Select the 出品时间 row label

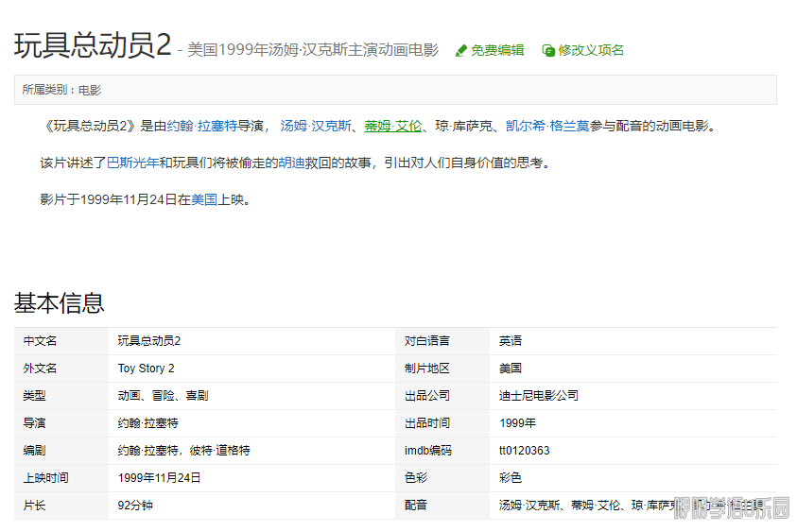[x=427, y=423]
